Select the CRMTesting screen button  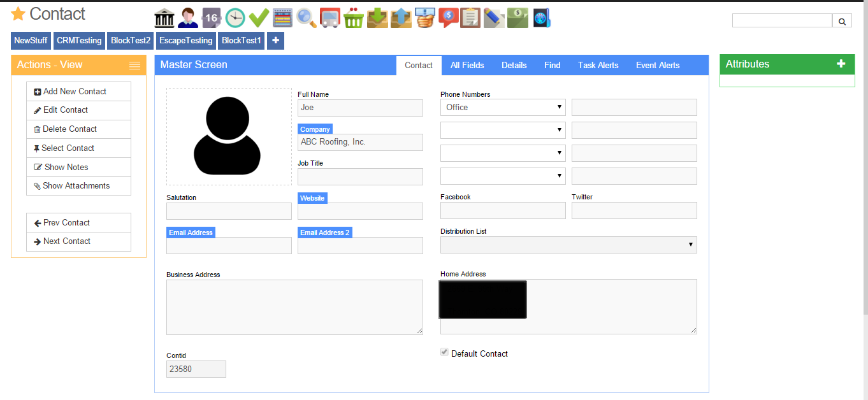coord(79,41)
